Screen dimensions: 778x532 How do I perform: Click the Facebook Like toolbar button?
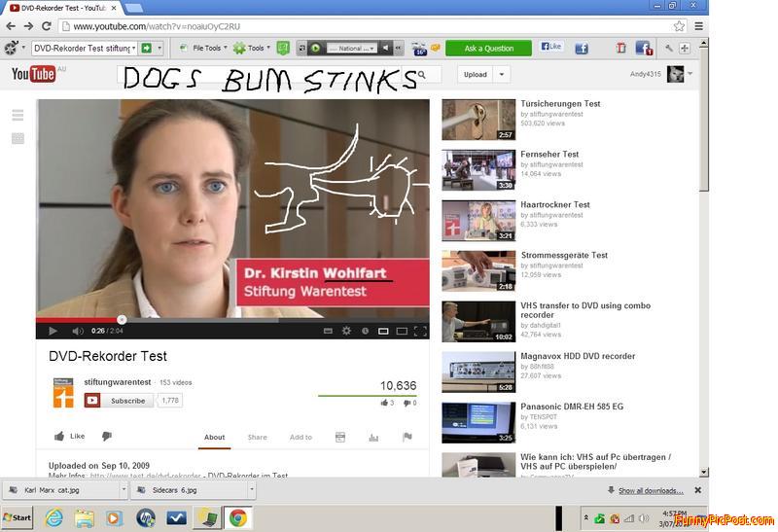click(551, 47)
